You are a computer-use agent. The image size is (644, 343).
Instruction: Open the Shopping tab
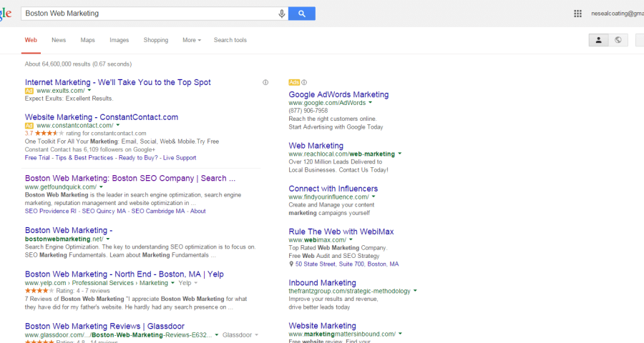click(156, 40)
